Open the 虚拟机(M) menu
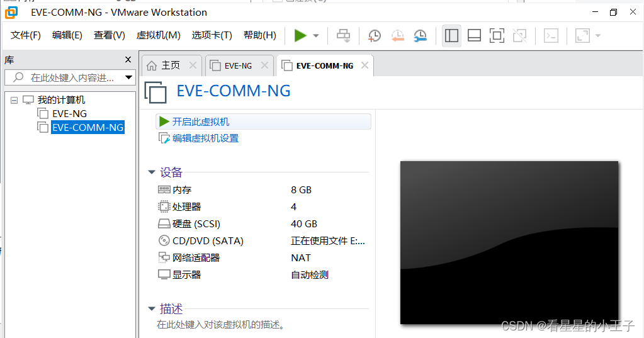Image resolution: width=644 pixels, height=338 pixels. [x=158, y=35]
